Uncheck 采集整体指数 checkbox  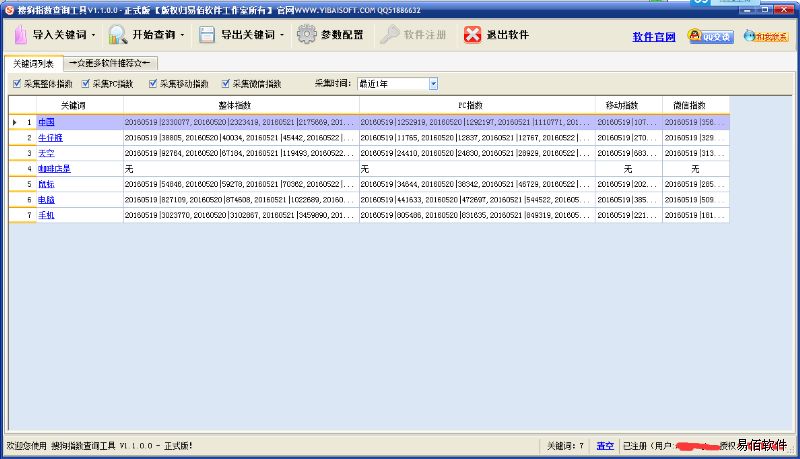[17, 84]
